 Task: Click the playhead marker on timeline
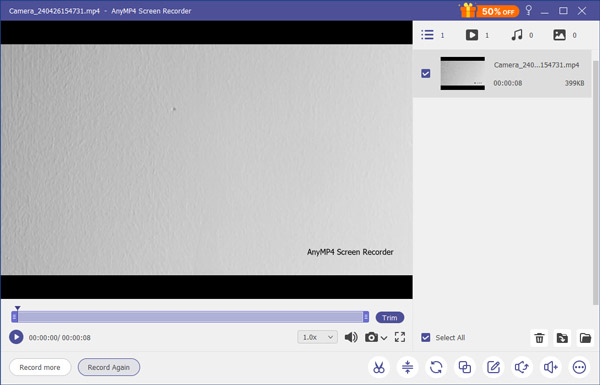tap(17, 308)
